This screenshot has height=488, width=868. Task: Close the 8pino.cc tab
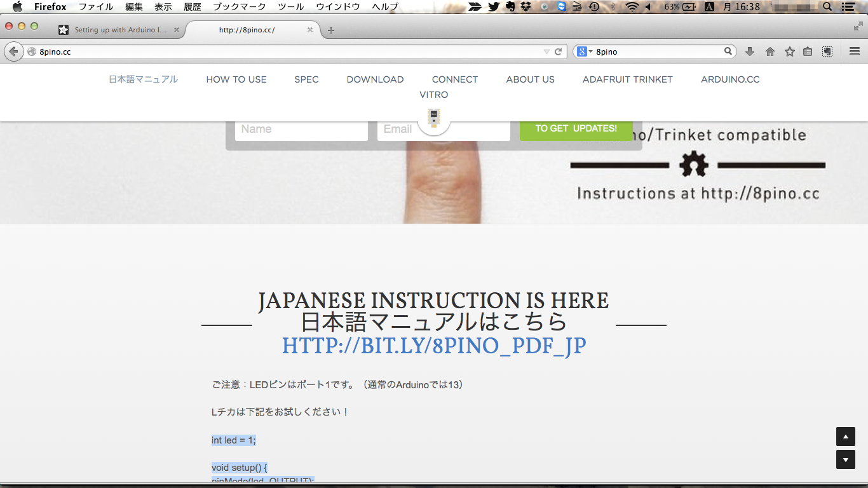click(x=310, y=30)
